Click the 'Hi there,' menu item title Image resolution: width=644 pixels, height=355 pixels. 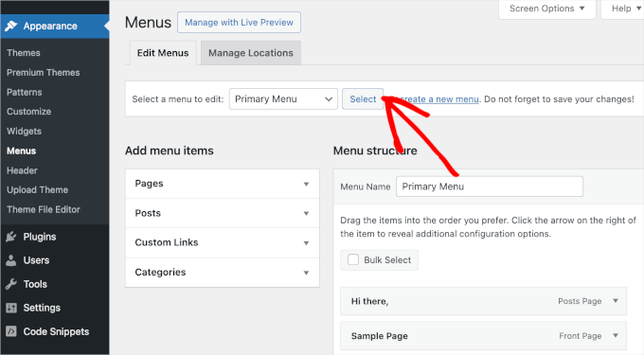click(x=369, y=301)
